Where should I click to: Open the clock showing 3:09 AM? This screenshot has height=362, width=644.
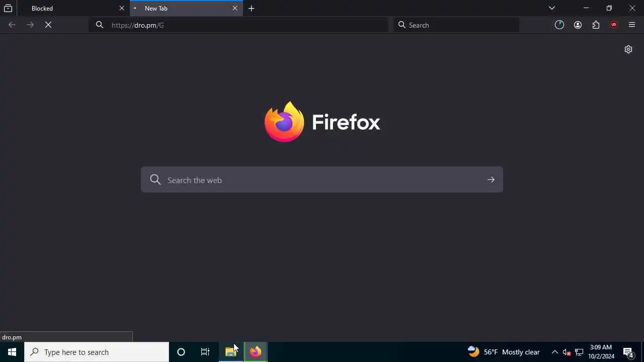[x=601, y=352]
